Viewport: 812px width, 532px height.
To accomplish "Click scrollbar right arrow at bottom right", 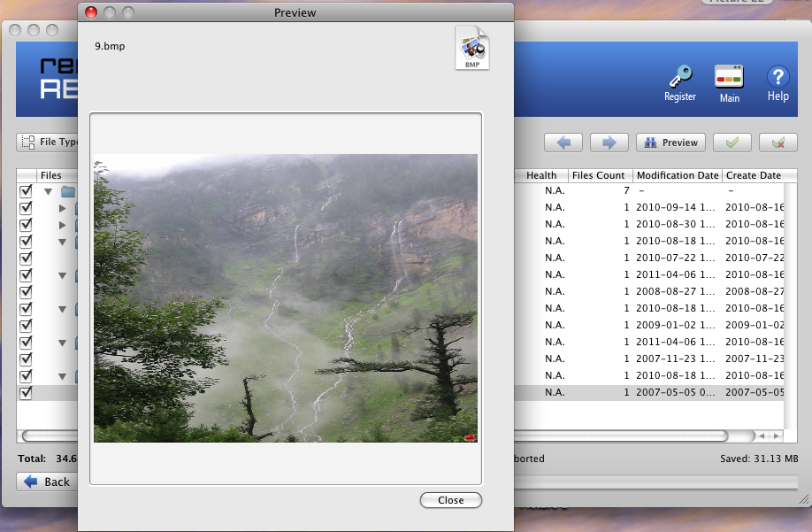I will (x=776, y=436).
